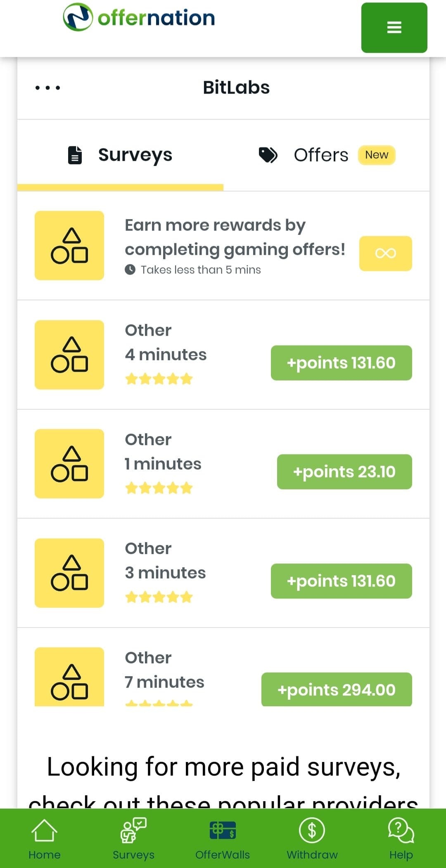Image resolution: width=446 pixels, height=868 pixels.
Task: Start the 1 minutes survey for 23.10 points
Action: pos(344,472)
